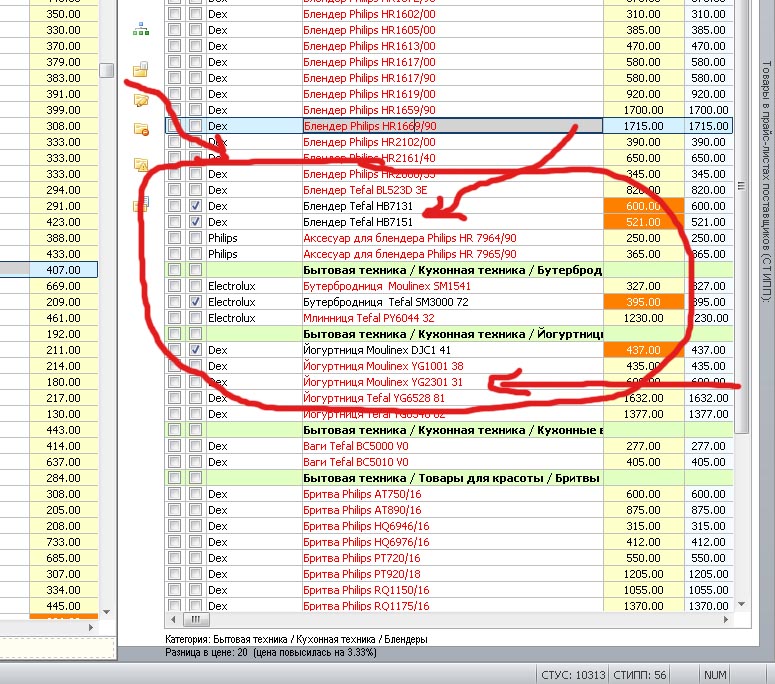Select the Блендер Philips HR2102/00 row
Screen dimensions: 775x684
(x=448, y=142)
